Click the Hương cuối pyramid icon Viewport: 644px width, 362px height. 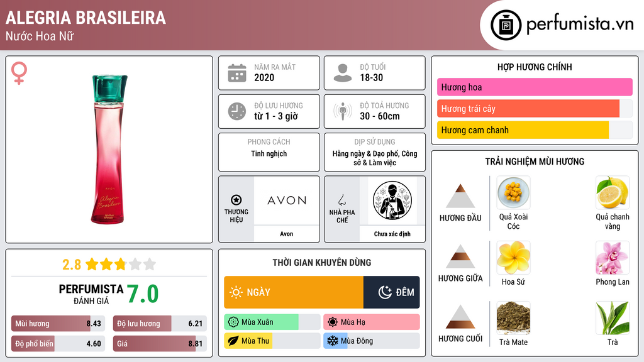point(460,317)
